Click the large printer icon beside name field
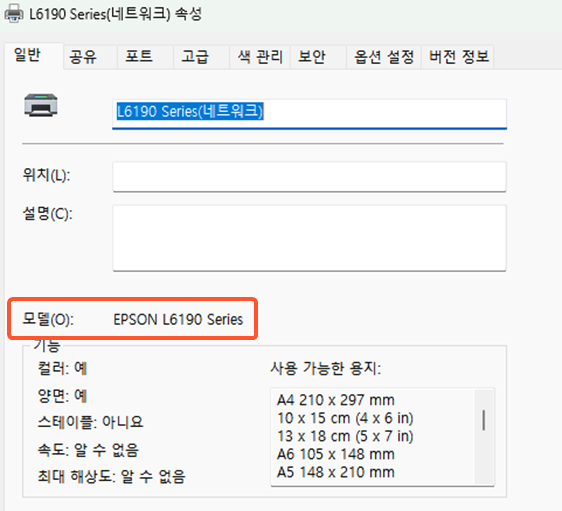This screenshot has height=511, width=562. click(x=41, y=105)
